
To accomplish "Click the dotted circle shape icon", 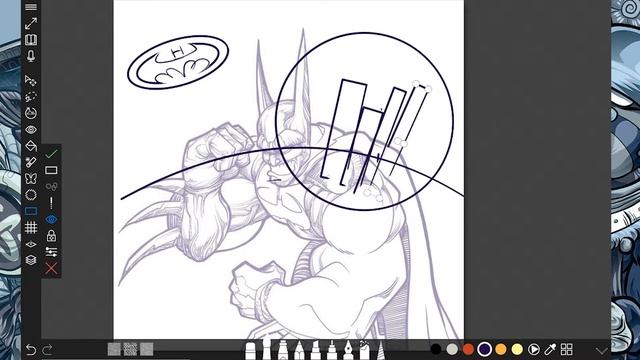I will pos(31,195).
